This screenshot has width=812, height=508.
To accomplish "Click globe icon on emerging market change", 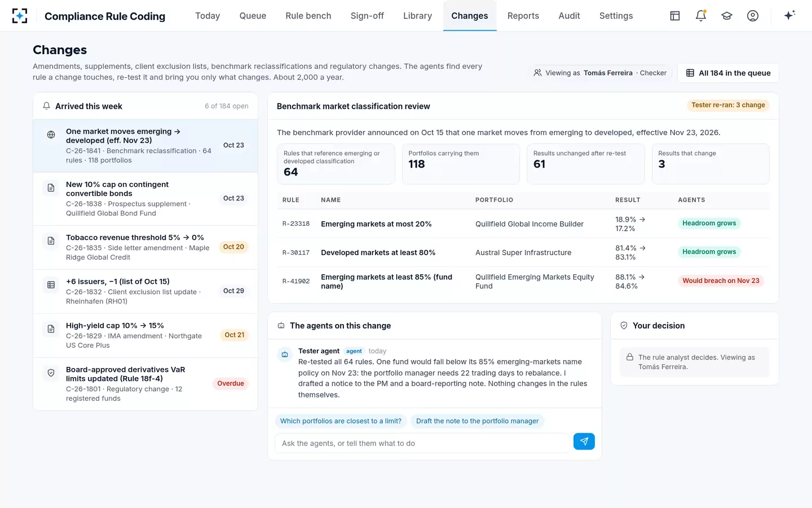I will coord(51,135).
